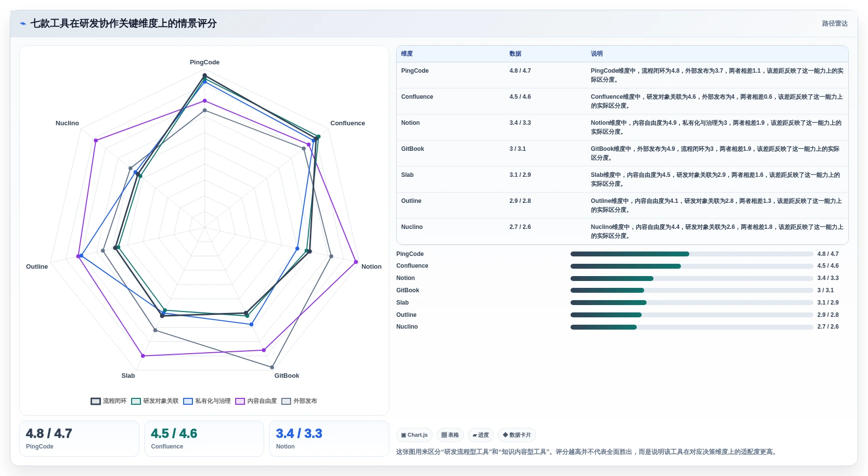
Task: Select the 进度 chip
Action: (481, 435)
